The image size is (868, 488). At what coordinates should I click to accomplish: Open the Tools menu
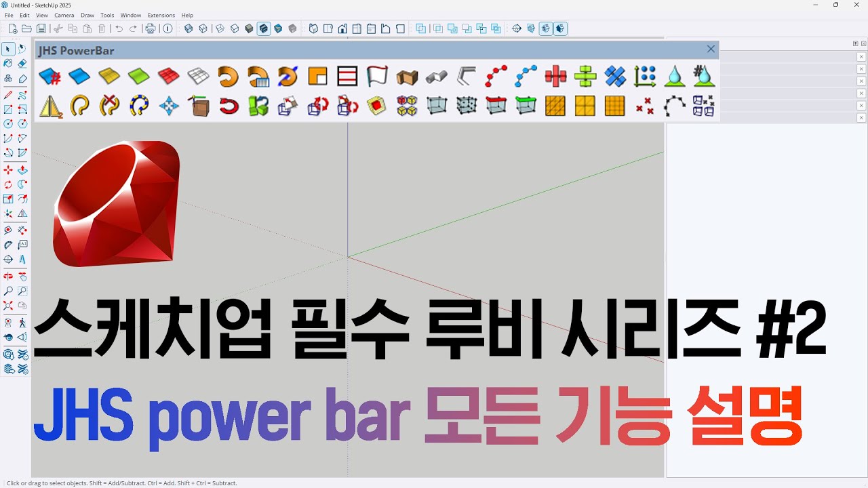click(x=107, y=15)
